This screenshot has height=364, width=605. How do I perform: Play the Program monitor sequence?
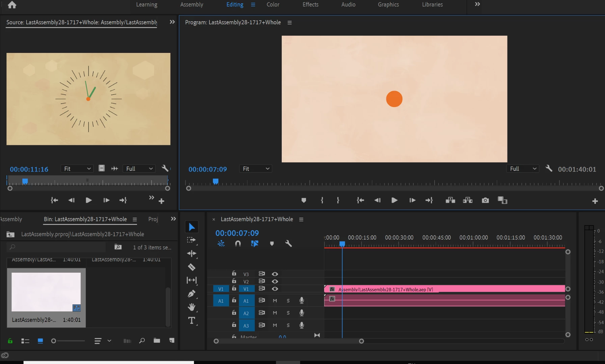tap(394, 200)
